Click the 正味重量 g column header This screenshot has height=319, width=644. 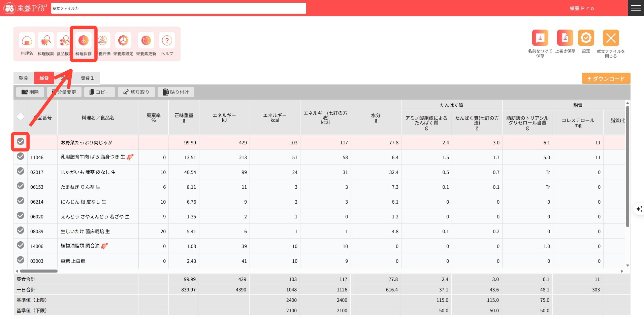184,118
